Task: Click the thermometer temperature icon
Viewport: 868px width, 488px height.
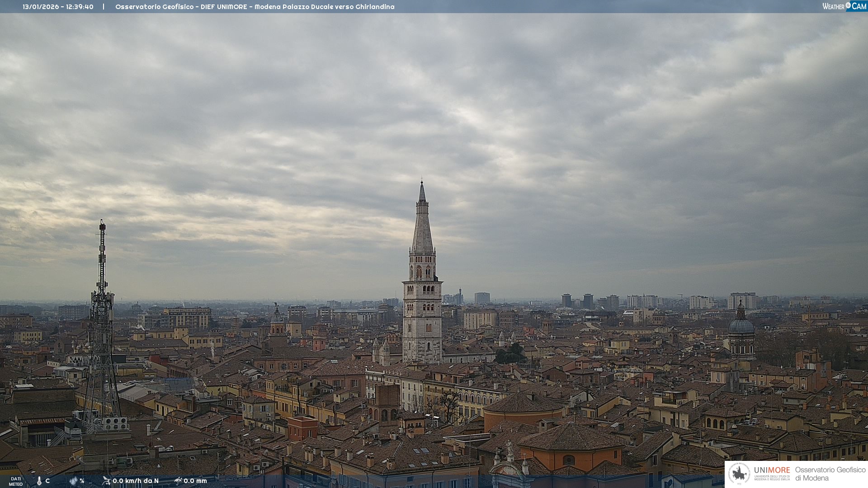Action: pyautogui.click(x=39, y=481)
